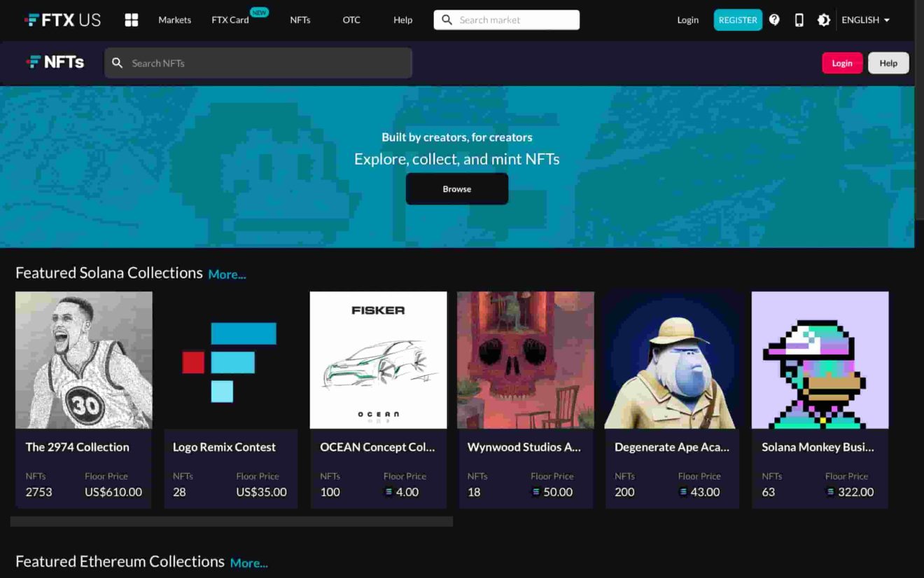Viewport: 924px width, 578px height.
Task: Open the apps grid icon
Action: tap(132, 20)
